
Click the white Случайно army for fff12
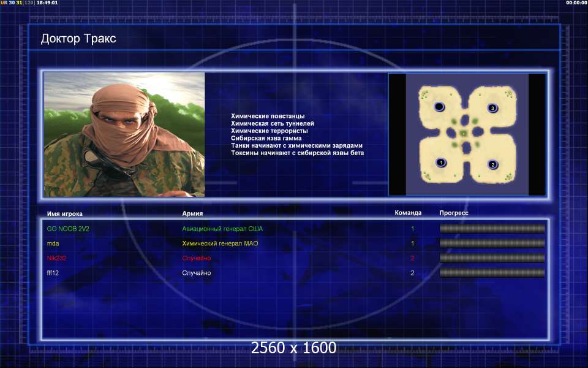pyautogui.click(x=197, y=273)
